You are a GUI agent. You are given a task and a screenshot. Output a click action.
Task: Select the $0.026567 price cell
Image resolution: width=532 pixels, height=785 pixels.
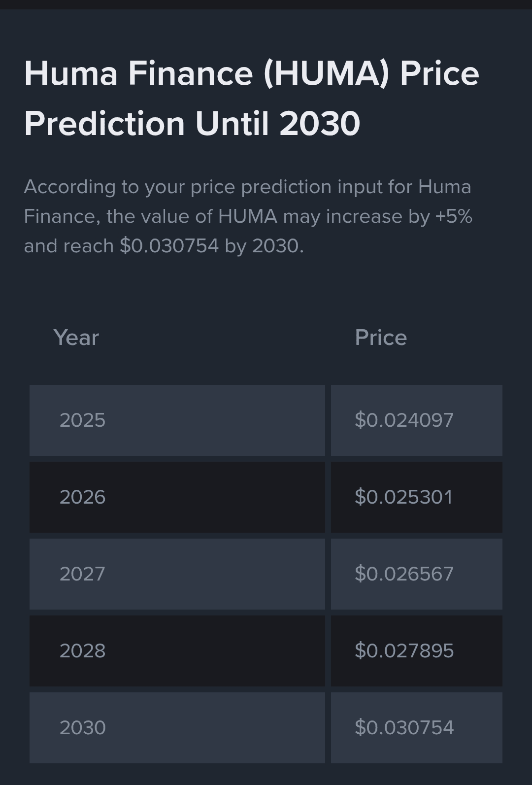pos(417,574)
